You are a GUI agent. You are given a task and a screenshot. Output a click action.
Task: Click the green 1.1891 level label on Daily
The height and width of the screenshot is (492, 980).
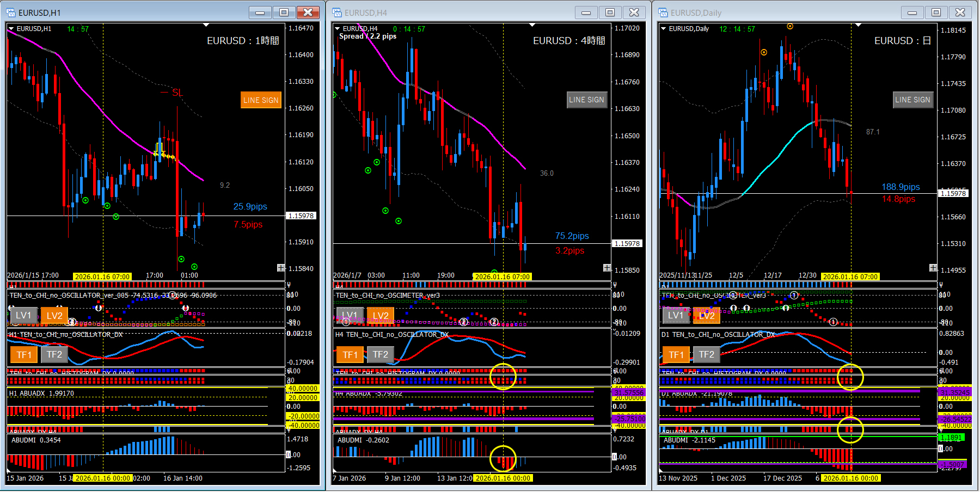[x=951, y=438]
